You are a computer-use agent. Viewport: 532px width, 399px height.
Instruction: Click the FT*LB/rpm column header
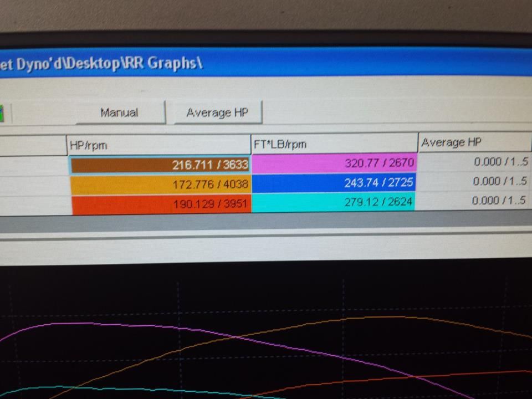point(334,144)
